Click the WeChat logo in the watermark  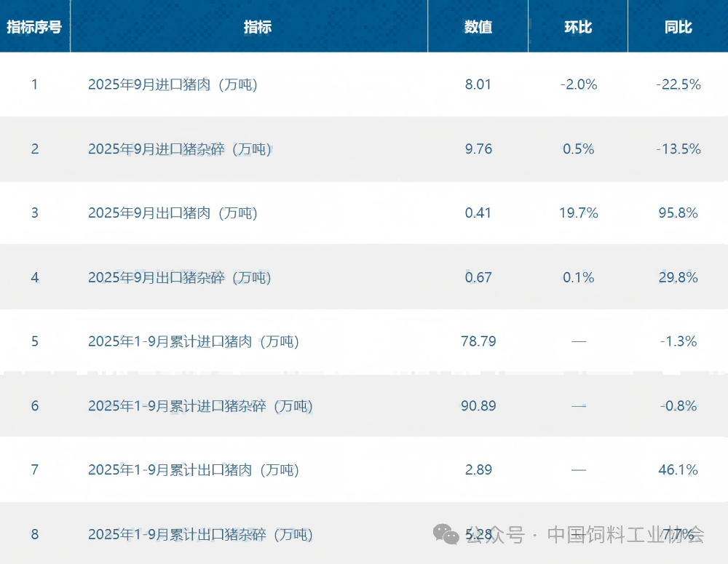446,535
